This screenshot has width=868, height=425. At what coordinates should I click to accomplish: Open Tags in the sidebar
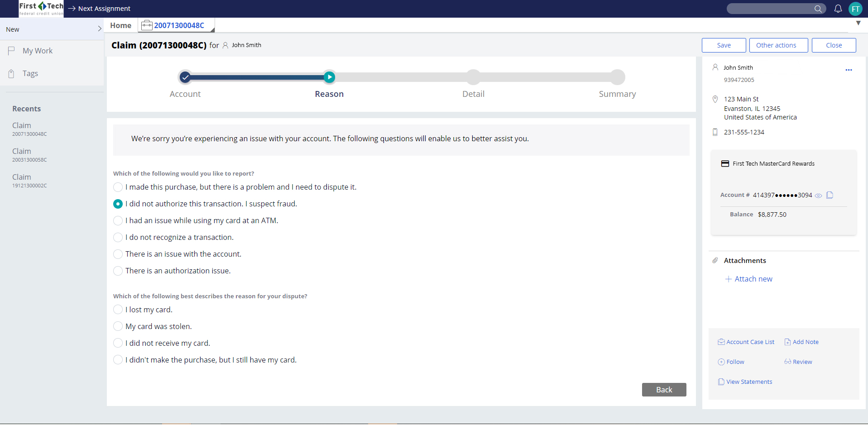[x=30, y=73]
